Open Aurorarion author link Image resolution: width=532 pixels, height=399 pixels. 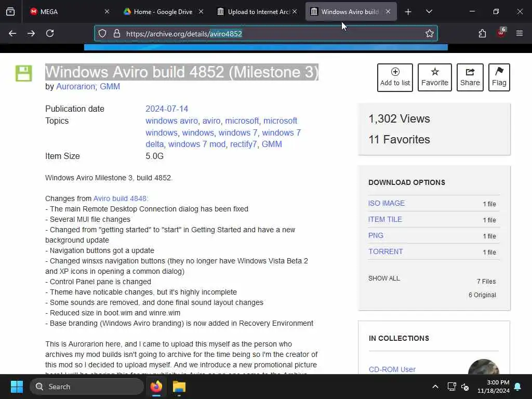point(76,87)
